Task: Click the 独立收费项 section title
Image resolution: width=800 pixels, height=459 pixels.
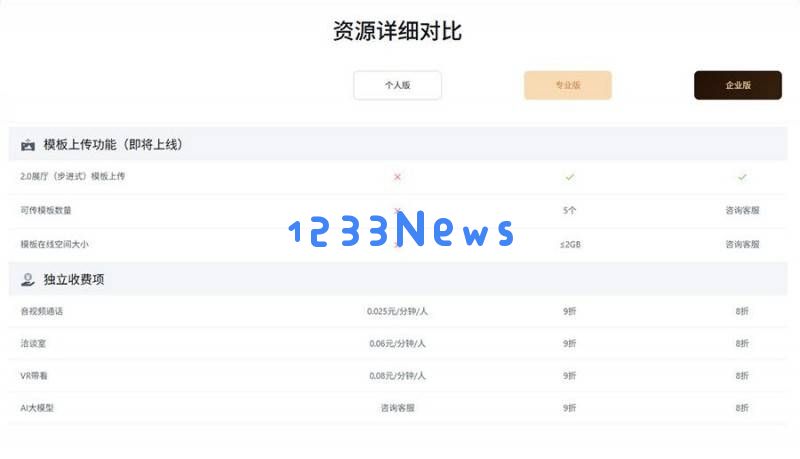Action: [x=74, y=279]
